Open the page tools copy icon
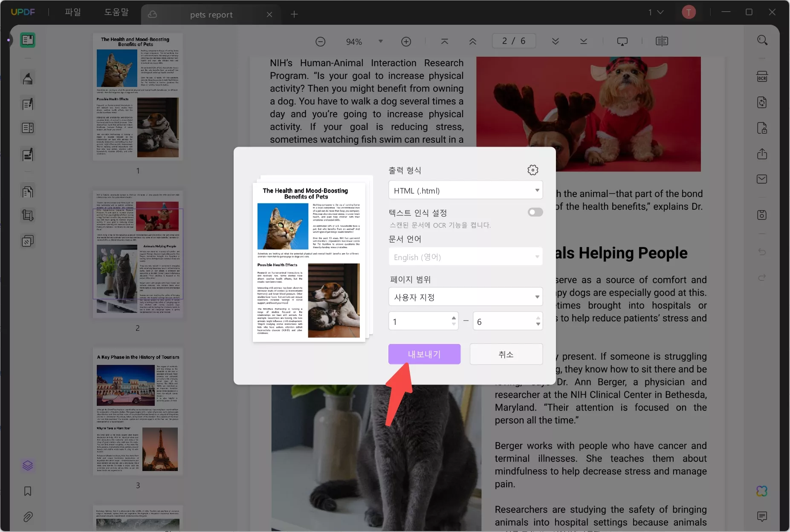Screen dimensions: 790x532 (28, 192)
